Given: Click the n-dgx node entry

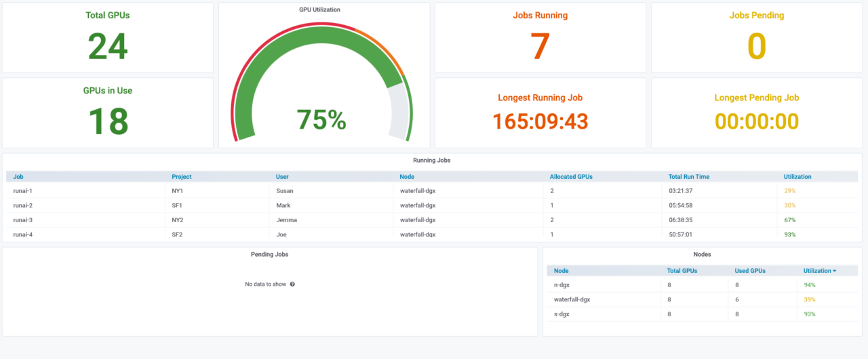Looking at the screenshot, I should click(x=561, y=285).
